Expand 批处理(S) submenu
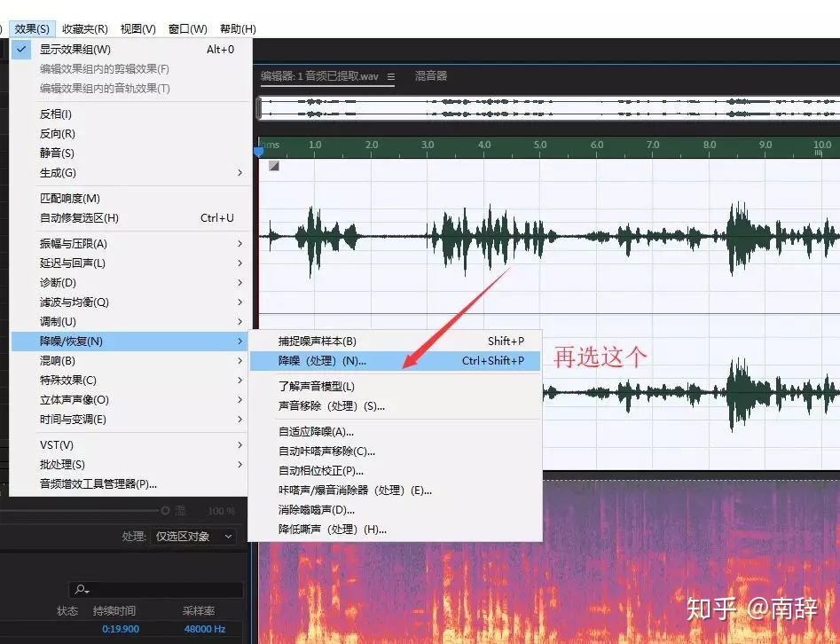This screenshot has height=644, width=840. coord(130,465)
